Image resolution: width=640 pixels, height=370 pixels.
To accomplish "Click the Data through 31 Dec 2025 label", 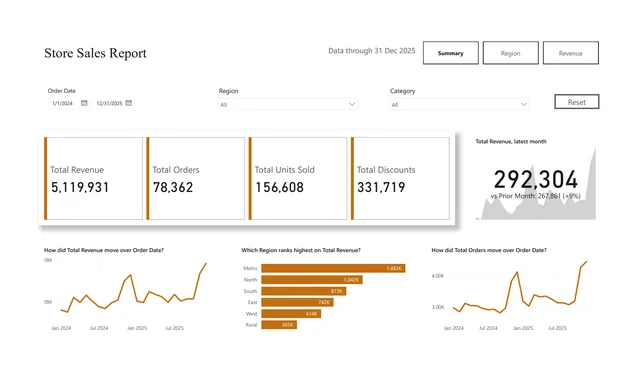I will [x=371, y=51].
